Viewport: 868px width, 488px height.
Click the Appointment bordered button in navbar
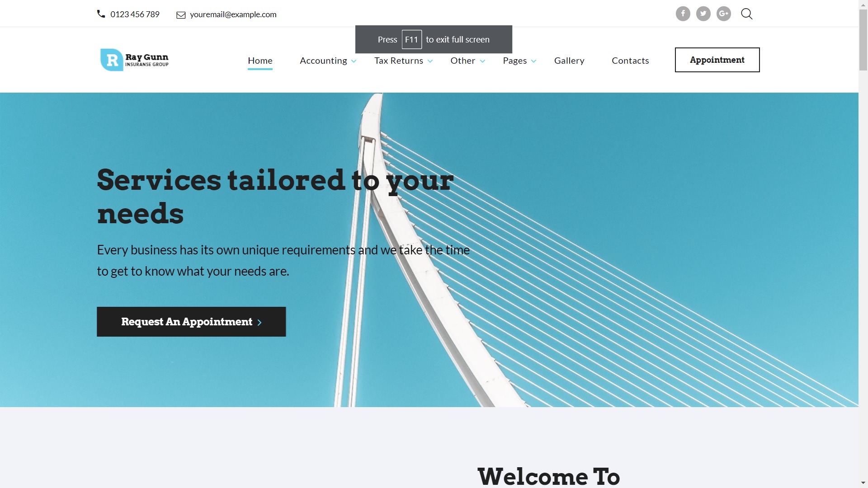717,60
